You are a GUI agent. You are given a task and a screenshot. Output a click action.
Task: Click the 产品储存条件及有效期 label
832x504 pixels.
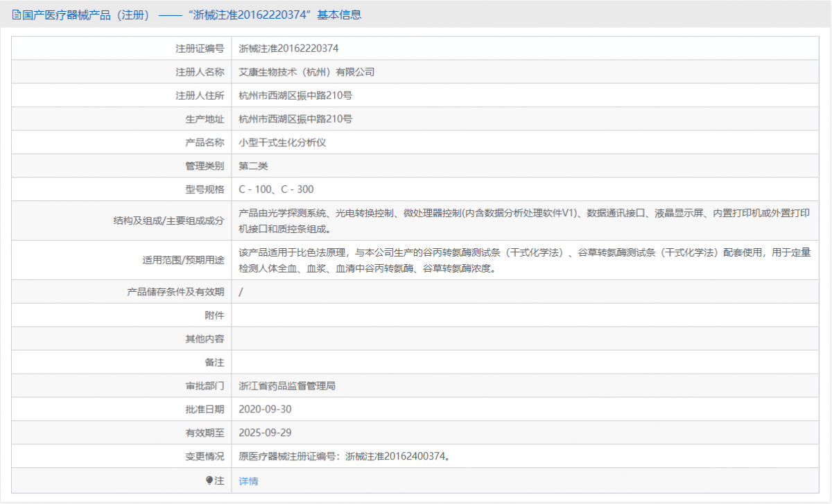pos(175,292)
